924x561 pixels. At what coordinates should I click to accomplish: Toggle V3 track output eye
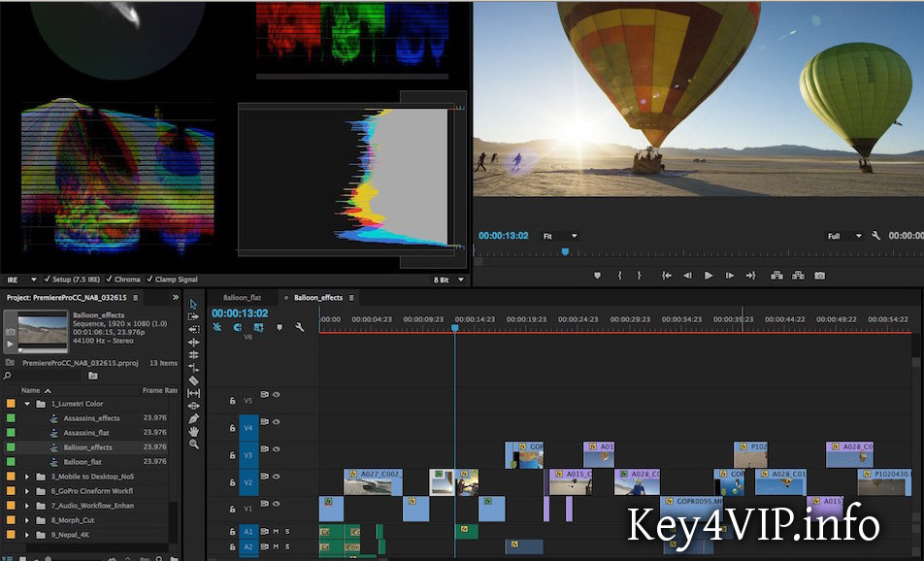276,449
